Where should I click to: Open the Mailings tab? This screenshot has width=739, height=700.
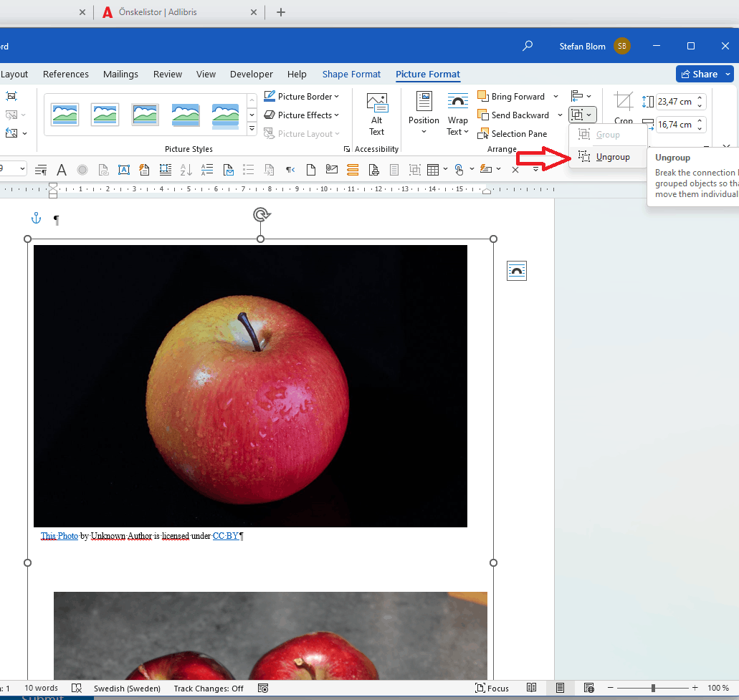[x=120, y=75]
